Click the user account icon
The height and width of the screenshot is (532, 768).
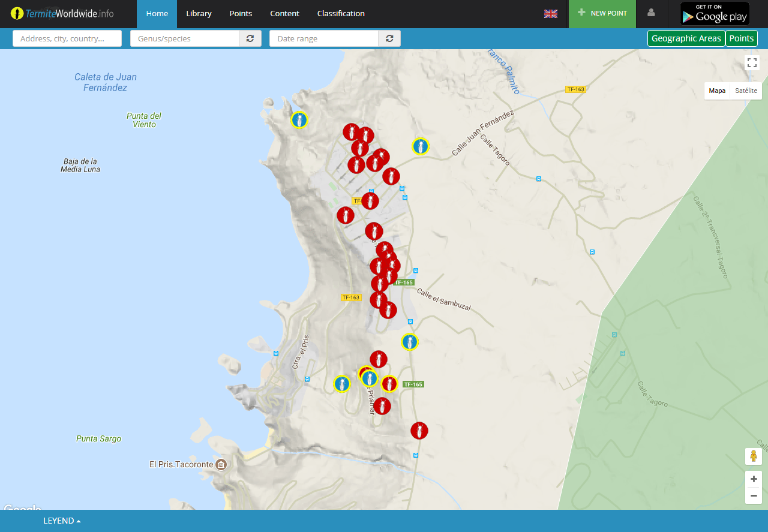[x=651, y=13]
